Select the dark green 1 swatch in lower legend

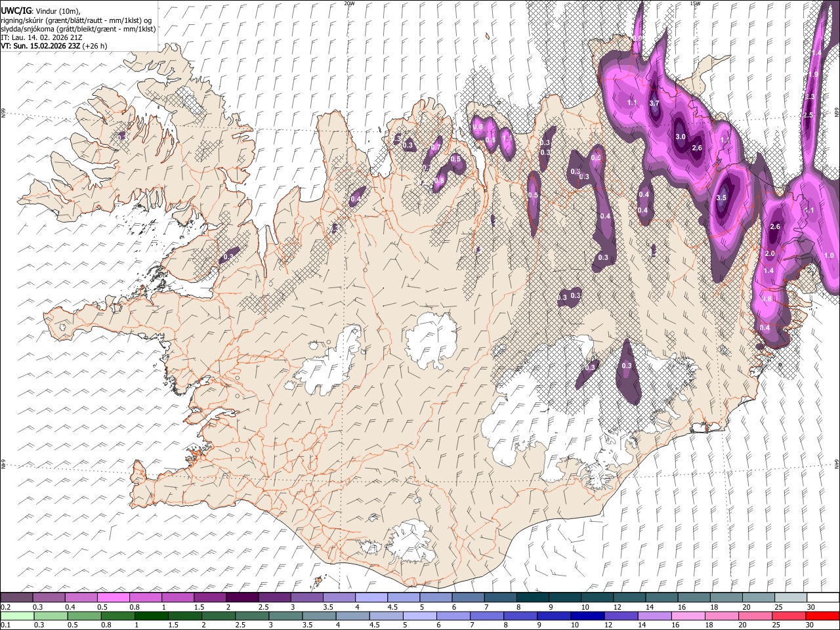click(x=152, y=616)
